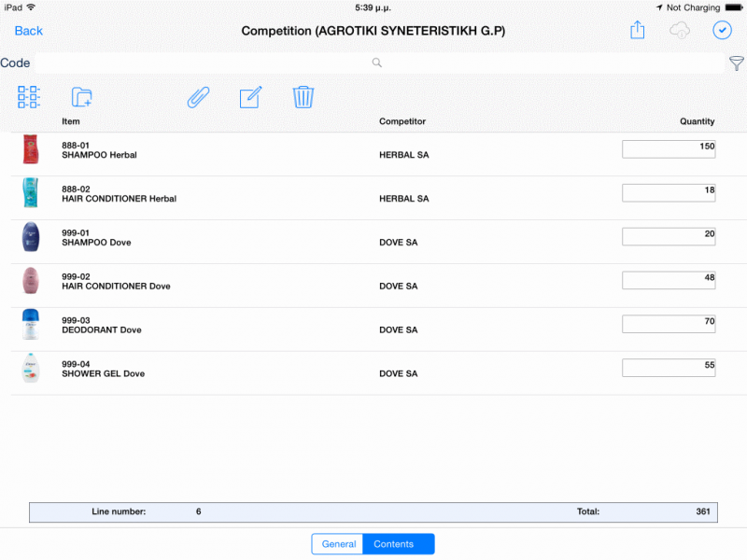This screenshot has width=747, height=560.
Task: Click DOVE SA competitor in DEODORANT Dove row
Action: 399,330
